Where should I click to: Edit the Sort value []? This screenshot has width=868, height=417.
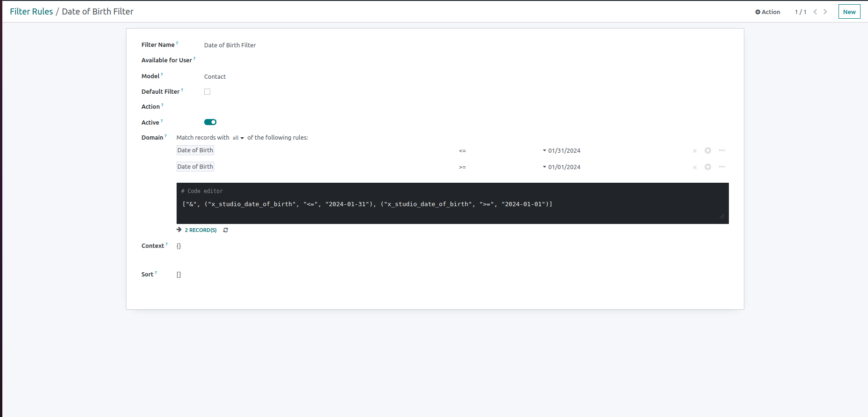click(x=178, y=275)
